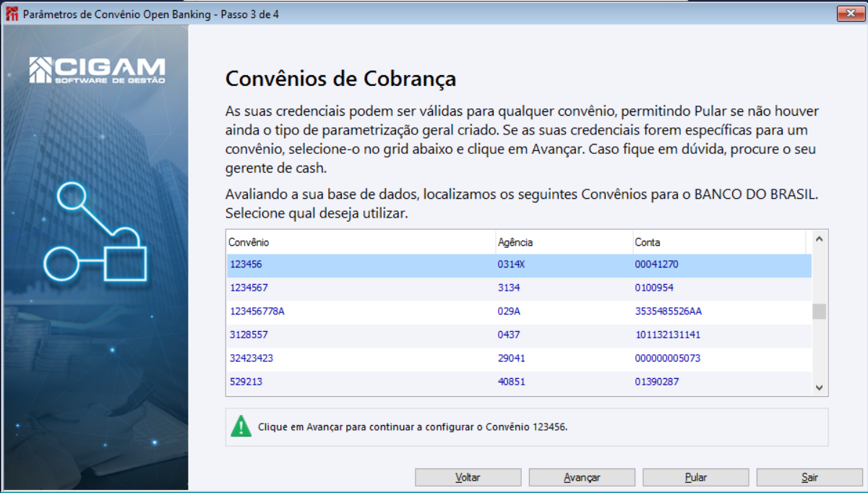Select convênio row 3128557
This screenshot has height=493, width=868.
[x=249, y=335]
